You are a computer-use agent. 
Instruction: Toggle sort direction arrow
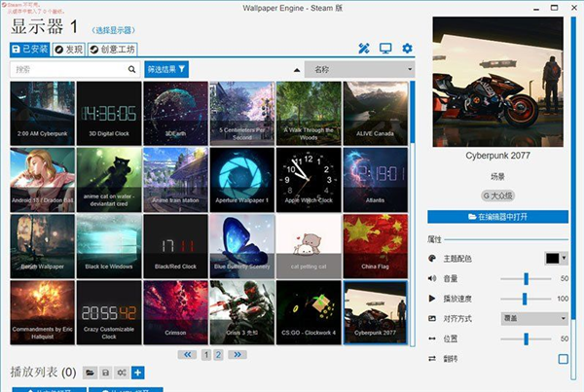[x=296, y=70]
